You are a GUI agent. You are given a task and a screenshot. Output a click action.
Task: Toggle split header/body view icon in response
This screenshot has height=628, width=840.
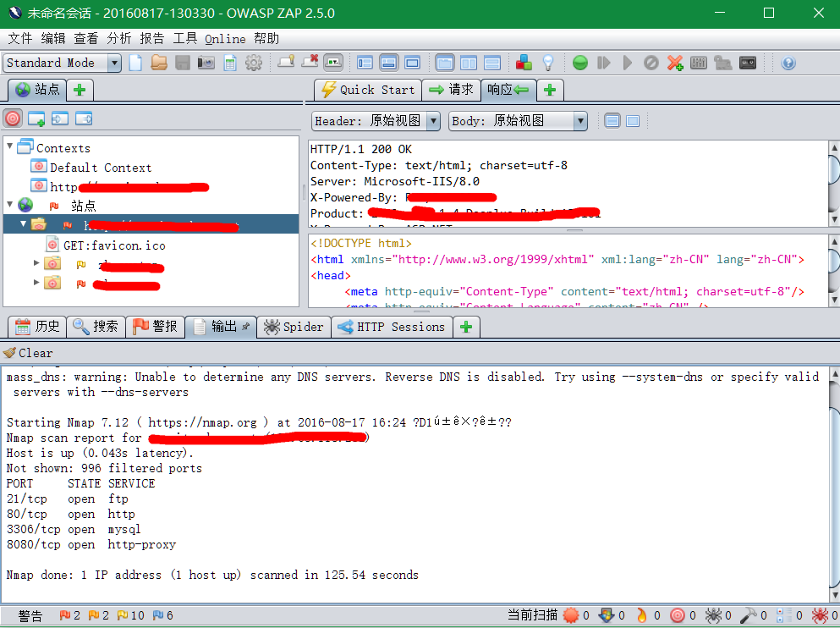click(x=612, y=121)
